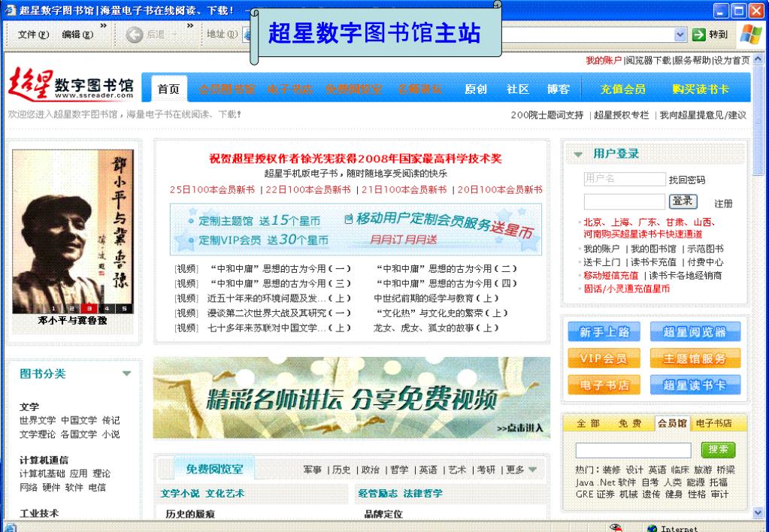Viewport: 769px width, 532px height.
Task: Go to the 社区 section
Action: click(518, 89)
